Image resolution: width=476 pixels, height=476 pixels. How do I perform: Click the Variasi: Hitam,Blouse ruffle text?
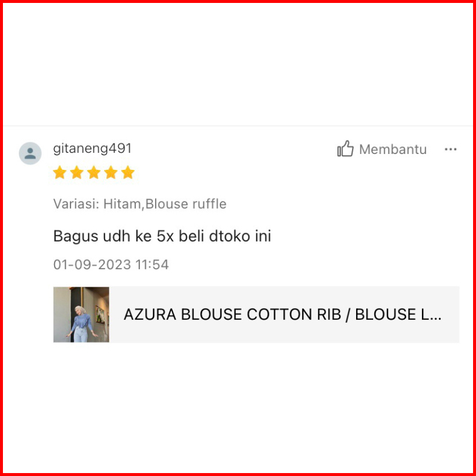coord(140,204)
